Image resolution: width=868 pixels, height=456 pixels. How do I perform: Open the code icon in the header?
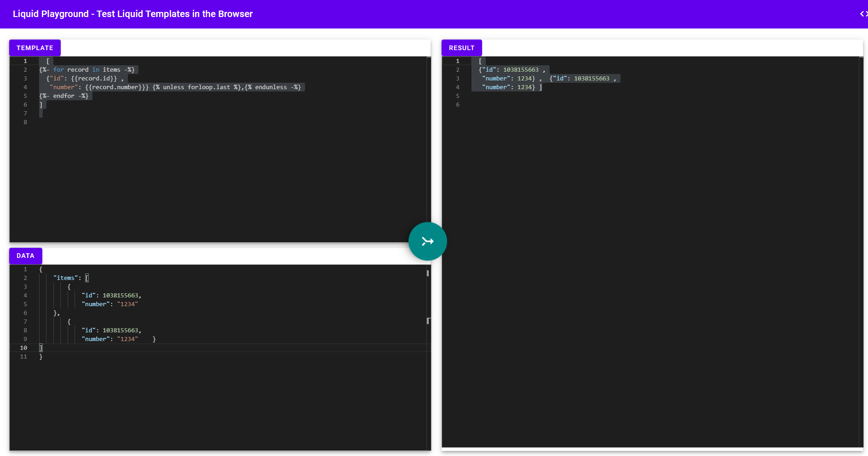click(x=863, y=14)
